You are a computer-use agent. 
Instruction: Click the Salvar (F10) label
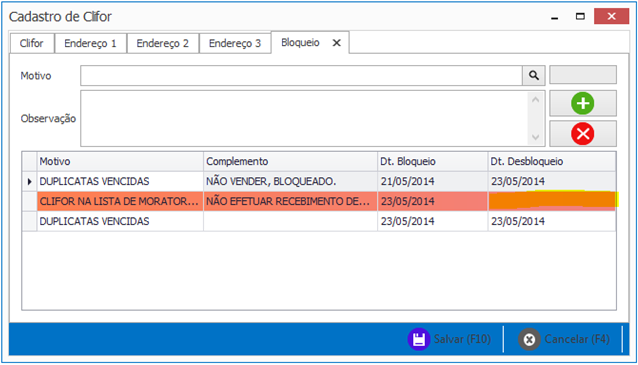(462, 339)
